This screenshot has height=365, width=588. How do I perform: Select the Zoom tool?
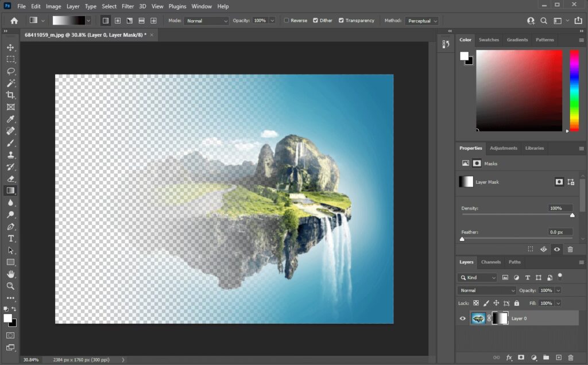coord(10,286)
